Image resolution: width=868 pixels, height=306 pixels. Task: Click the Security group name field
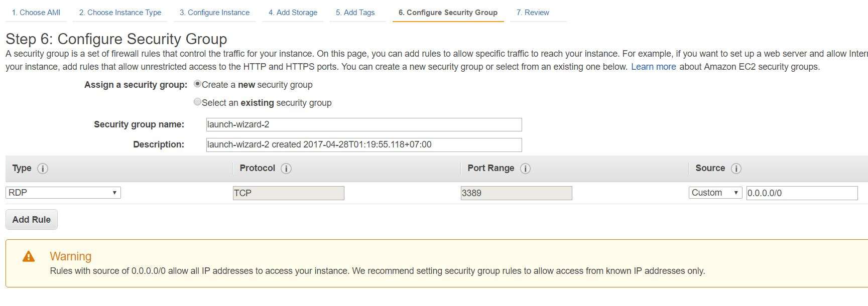pyautogui.click(x=363, y=124)
